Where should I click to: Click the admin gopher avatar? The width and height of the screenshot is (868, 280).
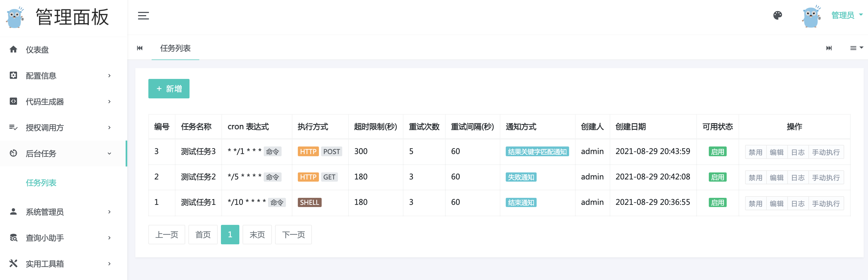pos(811,16)
